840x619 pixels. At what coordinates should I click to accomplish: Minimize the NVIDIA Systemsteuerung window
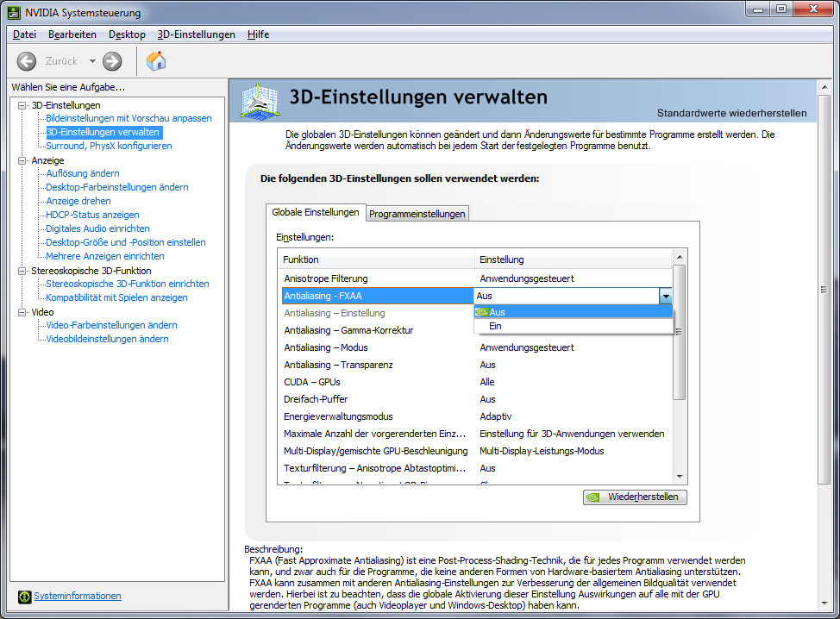[758, 9]
